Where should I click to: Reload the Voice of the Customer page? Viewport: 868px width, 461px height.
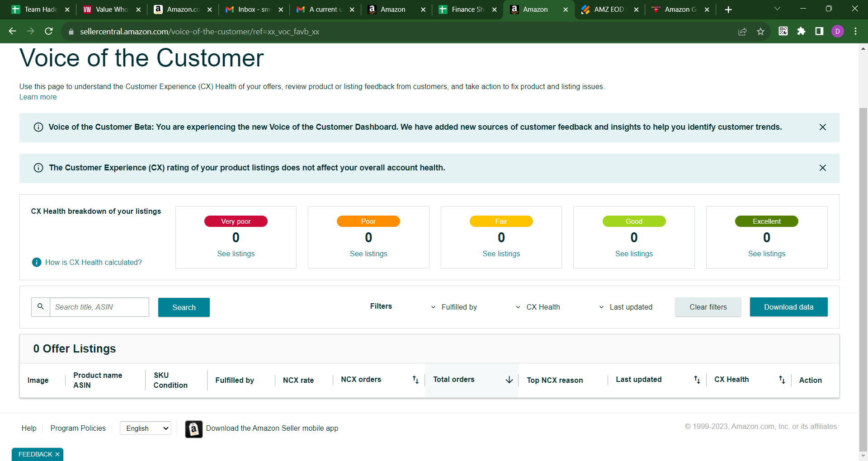[x=49, y=31]
